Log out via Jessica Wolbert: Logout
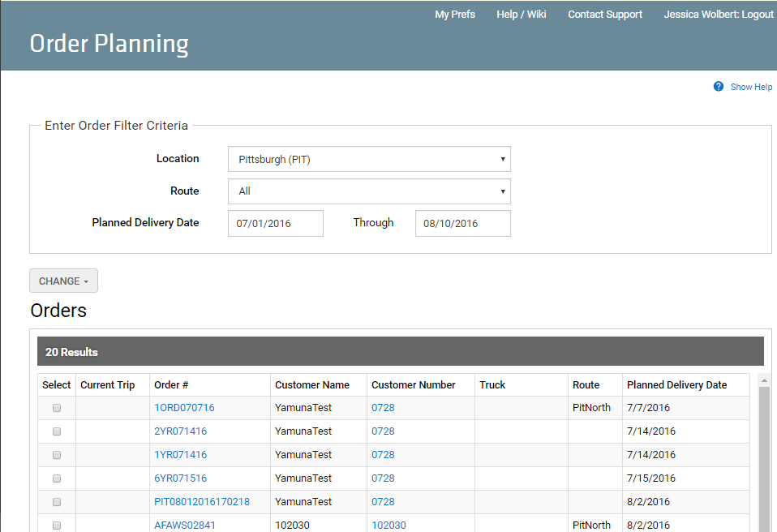The height and width of the screenshot is (532, 777). (719, 15)
